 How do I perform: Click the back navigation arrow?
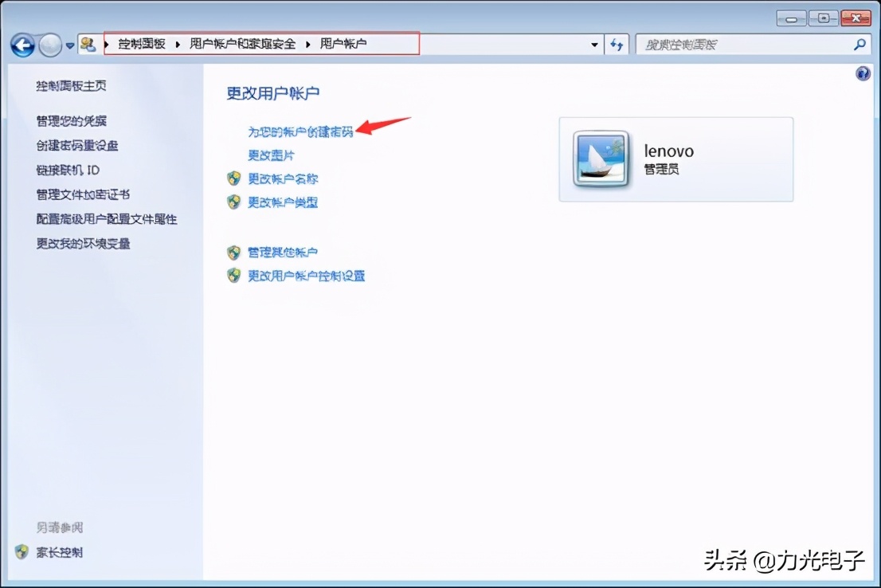22,45
